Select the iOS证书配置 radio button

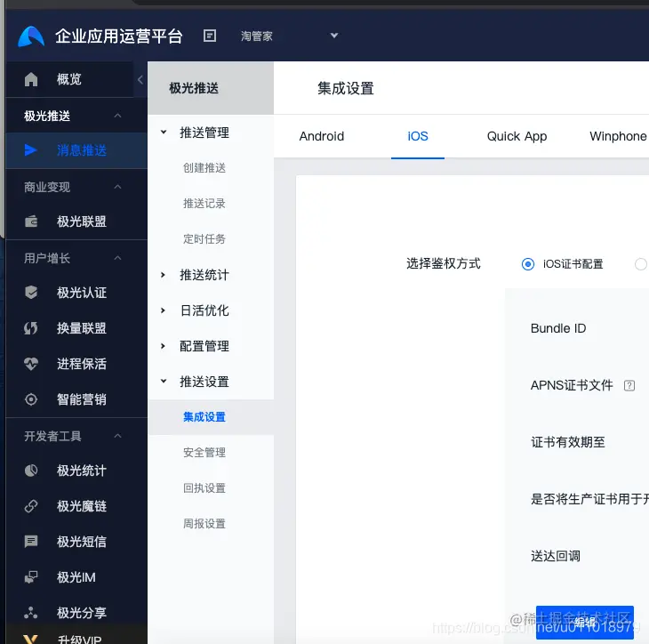[x=528, y=264]
